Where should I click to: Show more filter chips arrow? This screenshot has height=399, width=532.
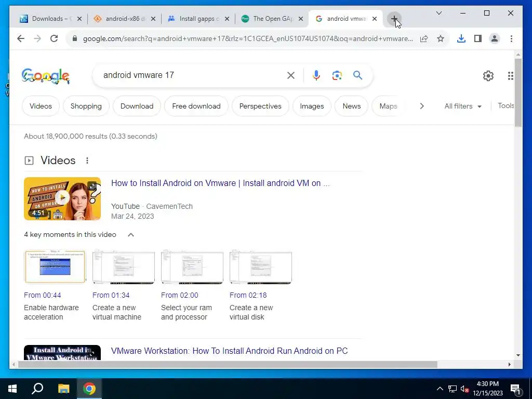click(422, 106)
